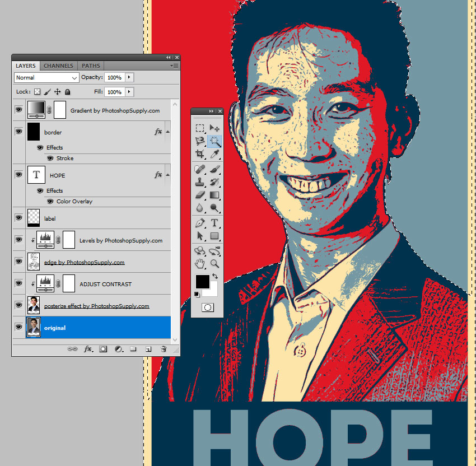The image size is (476, 466).
Task: Select the 3D Rotate tool
Action: pos(200,251)
